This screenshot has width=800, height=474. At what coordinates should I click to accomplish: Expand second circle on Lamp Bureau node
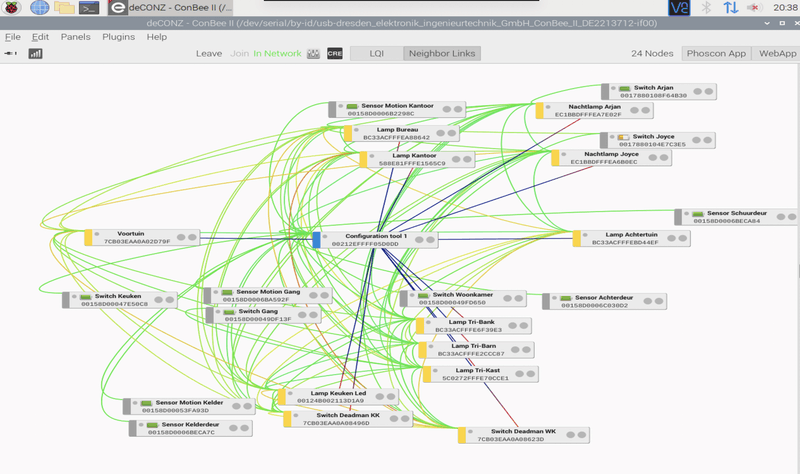(452, 133)
